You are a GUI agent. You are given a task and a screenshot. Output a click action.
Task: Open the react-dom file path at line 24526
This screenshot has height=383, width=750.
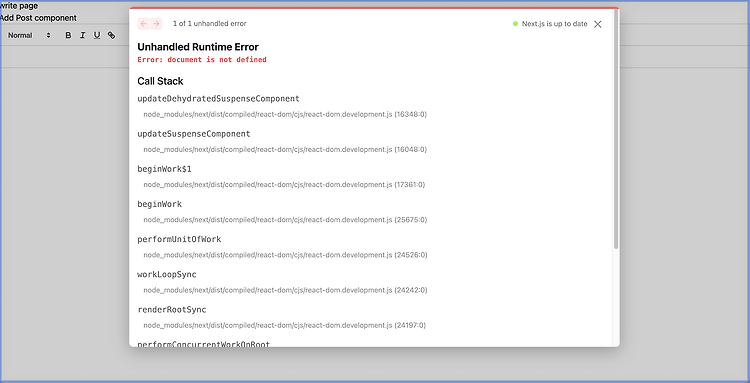(285, 255)
